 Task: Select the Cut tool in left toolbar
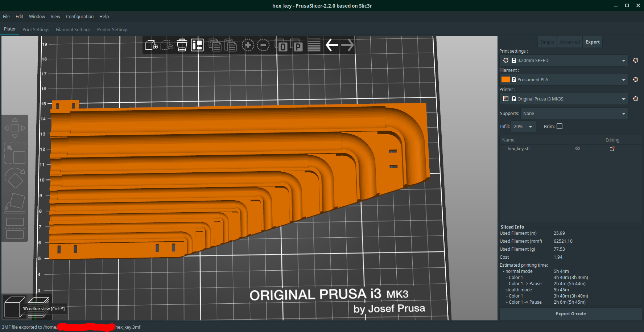[x=15, y=228]
